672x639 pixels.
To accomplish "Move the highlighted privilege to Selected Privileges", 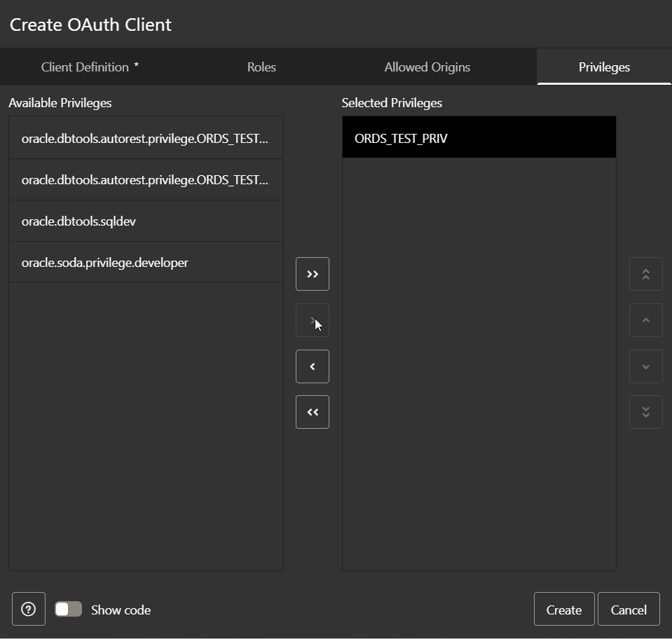I will [x=312, y=320].
